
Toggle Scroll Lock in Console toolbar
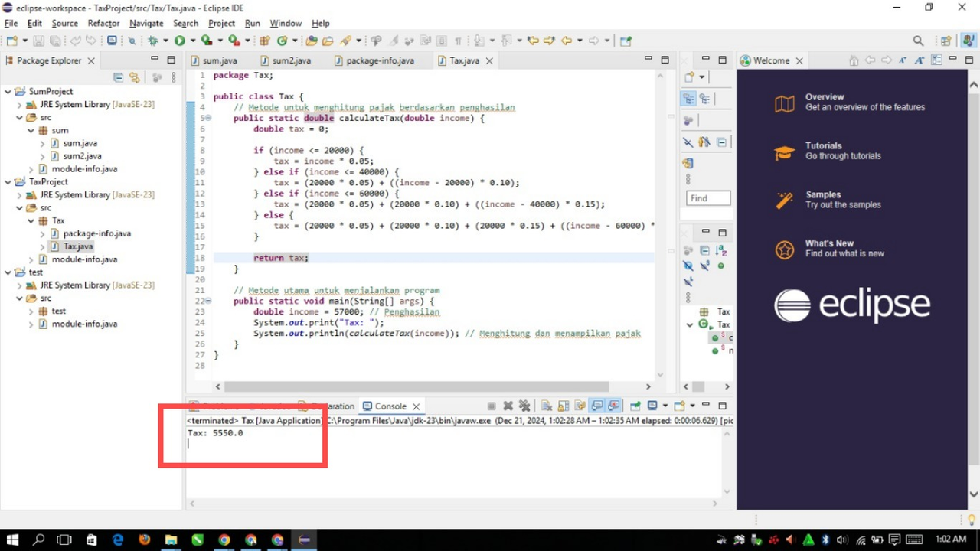563,406
